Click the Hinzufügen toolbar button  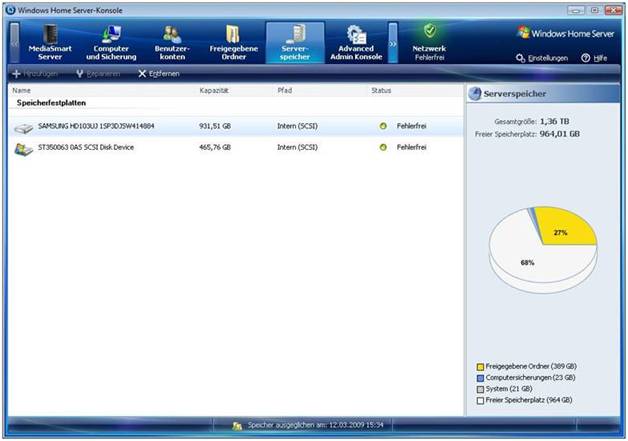(x=35, y=74)
